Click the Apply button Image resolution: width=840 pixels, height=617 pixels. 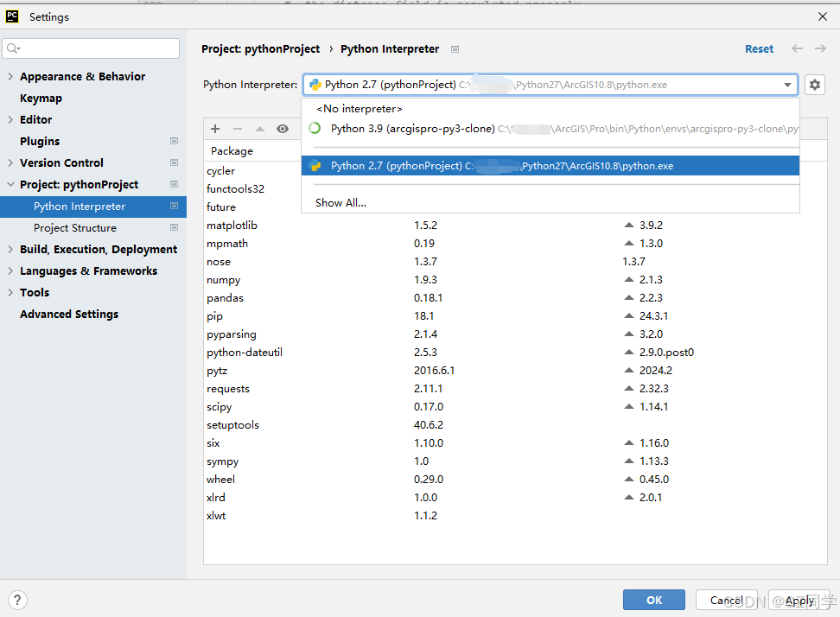click(799, 600)
